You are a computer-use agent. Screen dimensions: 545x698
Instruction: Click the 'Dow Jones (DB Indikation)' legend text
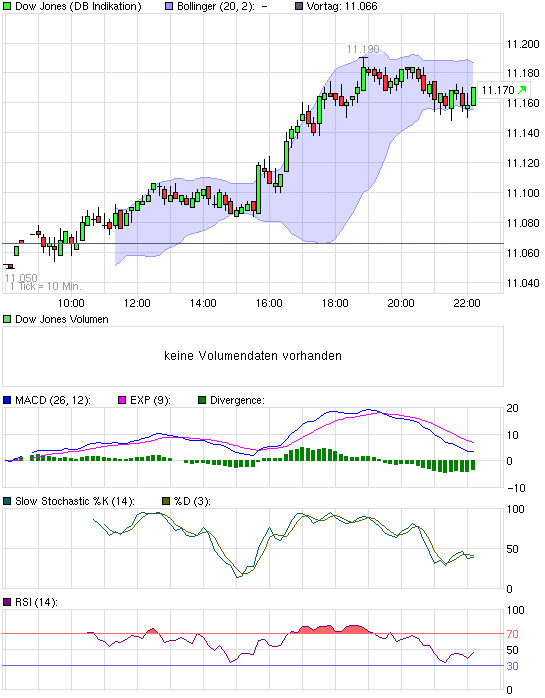78,6
